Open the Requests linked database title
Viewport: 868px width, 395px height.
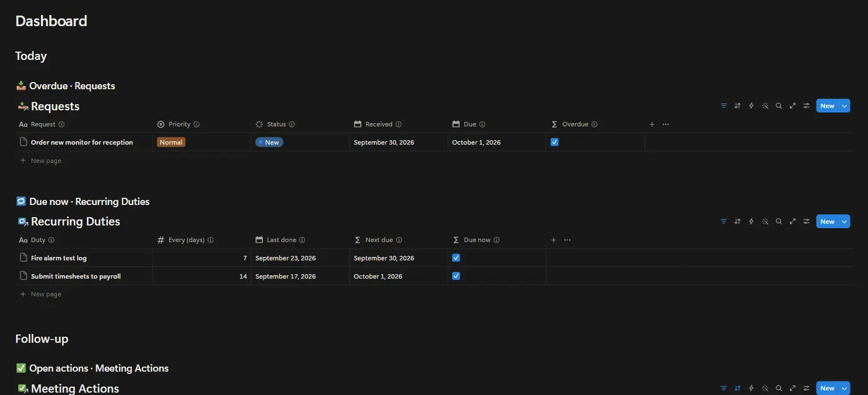[55, 107]
